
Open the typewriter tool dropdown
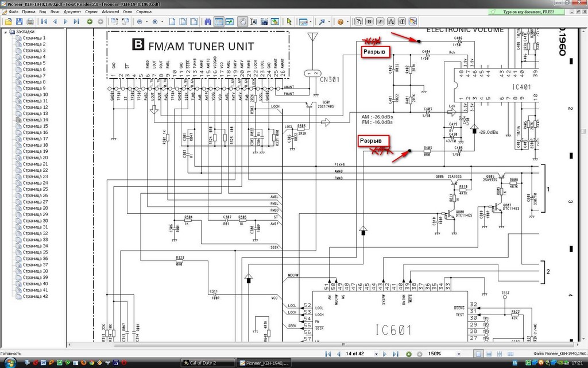tap(311, 22)
